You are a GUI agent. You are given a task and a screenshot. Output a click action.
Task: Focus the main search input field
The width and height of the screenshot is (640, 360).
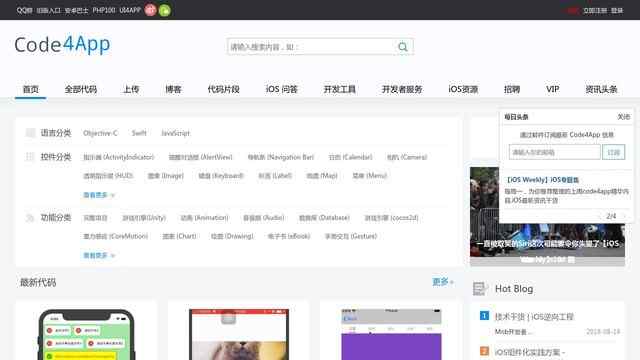[311, 47]
